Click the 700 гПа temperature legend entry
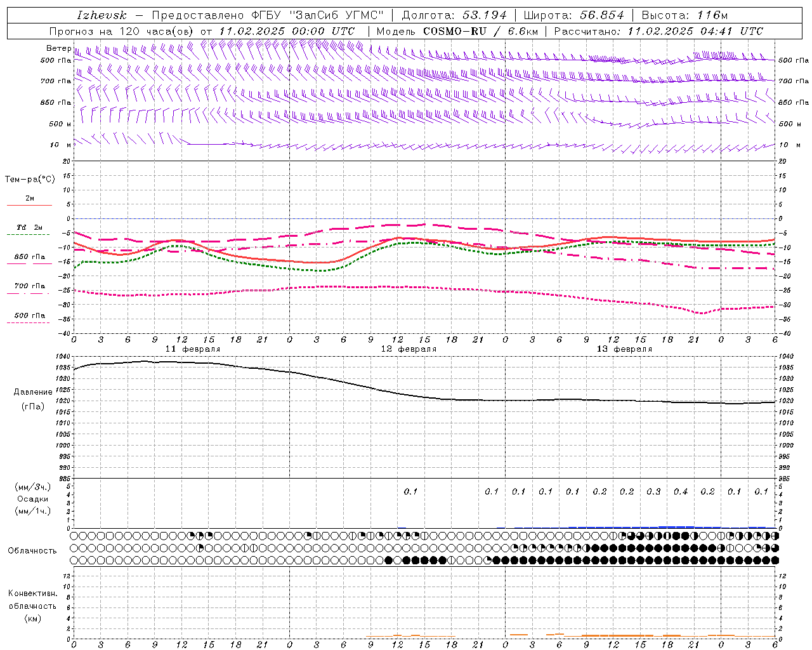812x650 pixels. click(x=30, y=286)
